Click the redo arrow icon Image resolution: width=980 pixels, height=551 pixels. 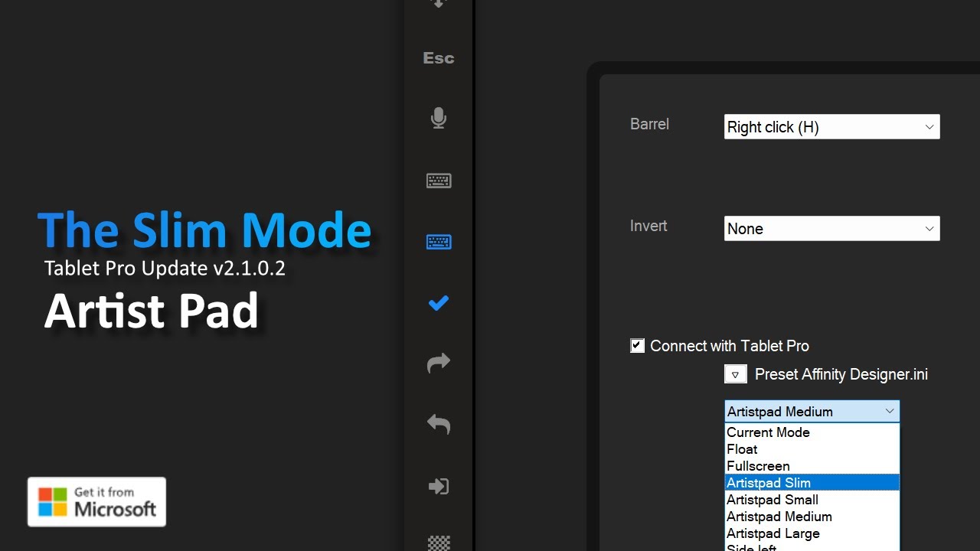[x=439, y=363]
